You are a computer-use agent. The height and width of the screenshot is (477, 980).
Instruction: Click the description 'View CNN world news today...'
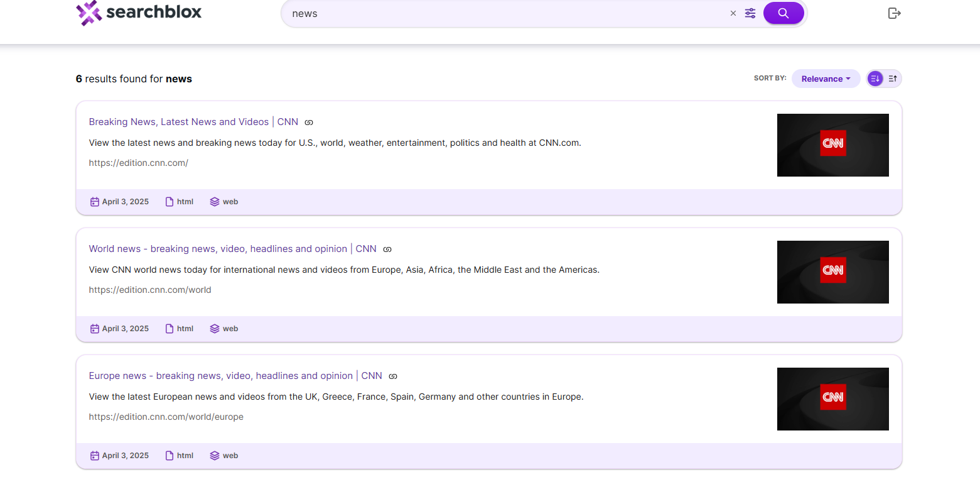point(345,270)
